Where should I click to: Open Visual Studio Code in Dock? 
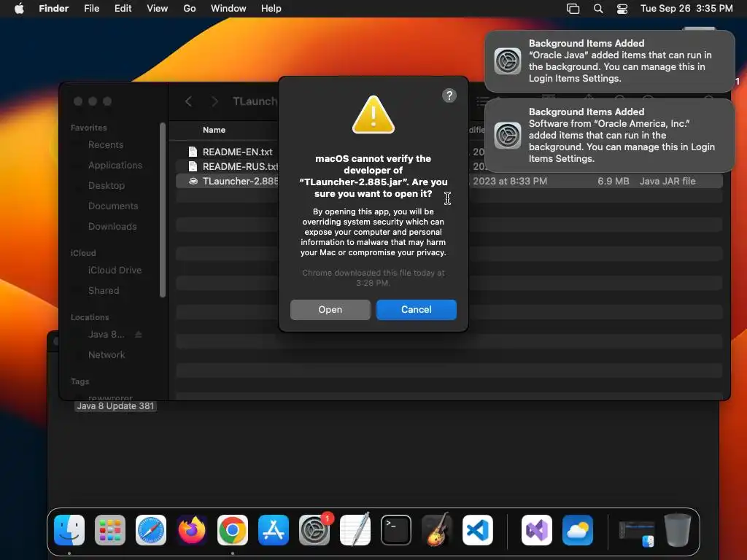478,530
